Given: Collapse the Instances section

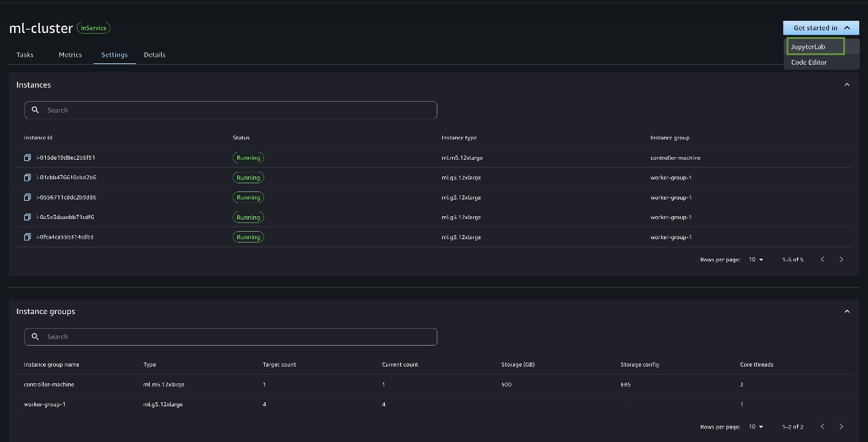Looking at the screenshot, I should [847, 85].
